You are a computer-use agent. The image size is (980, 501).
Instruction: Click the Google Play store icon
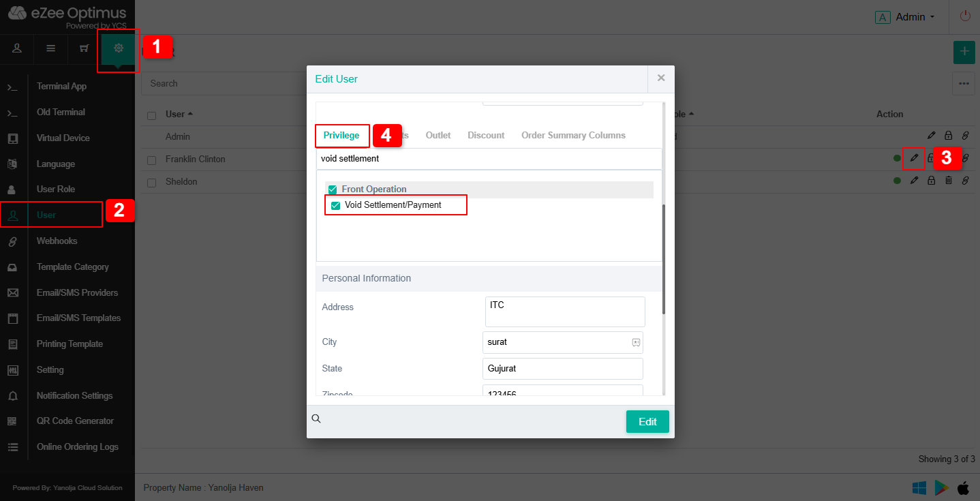click(x=942, y=487)
